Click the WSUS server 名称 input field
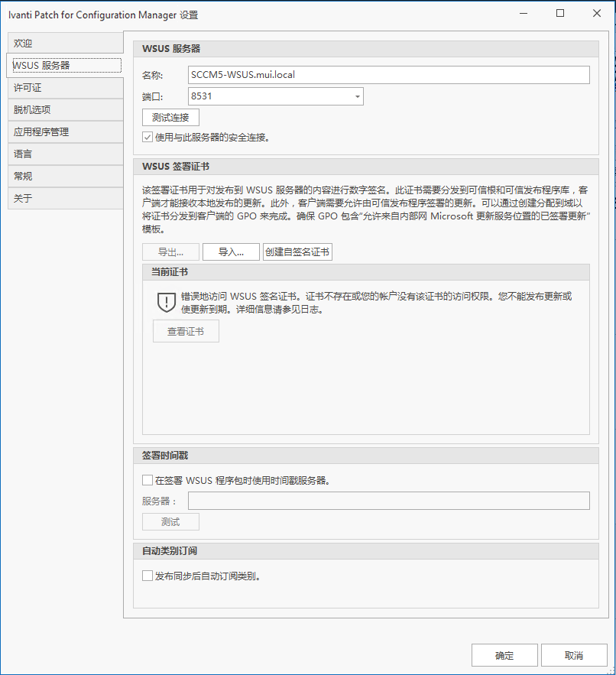The width and height of the screenshot is (616, 675). [389, 75]
